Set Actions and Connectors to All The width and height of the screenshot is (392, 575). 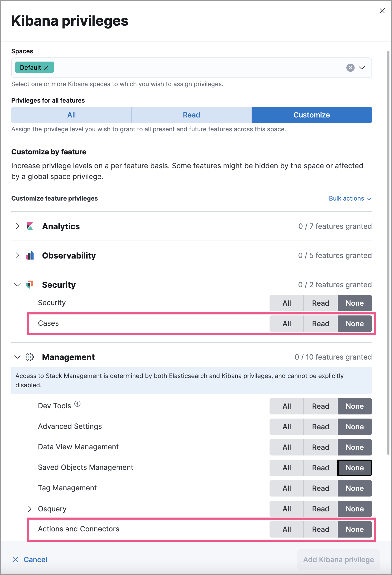(286, 529)
